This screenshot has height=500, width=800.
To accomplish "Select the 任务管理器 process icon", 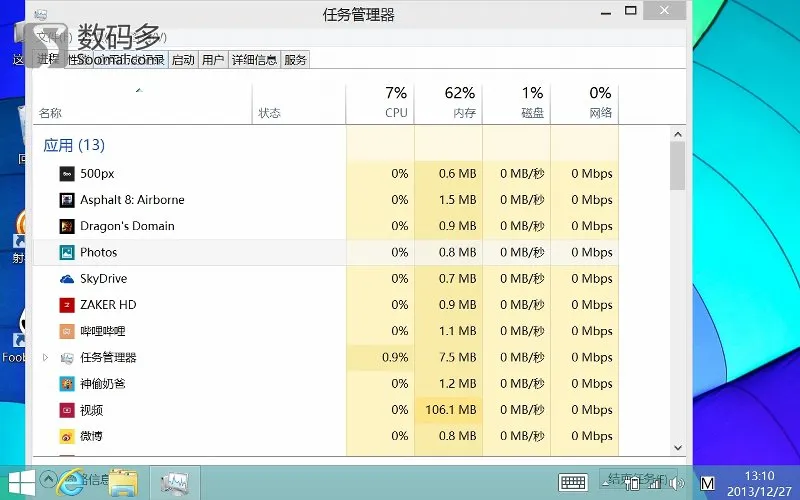I will (x=67, y=358).
